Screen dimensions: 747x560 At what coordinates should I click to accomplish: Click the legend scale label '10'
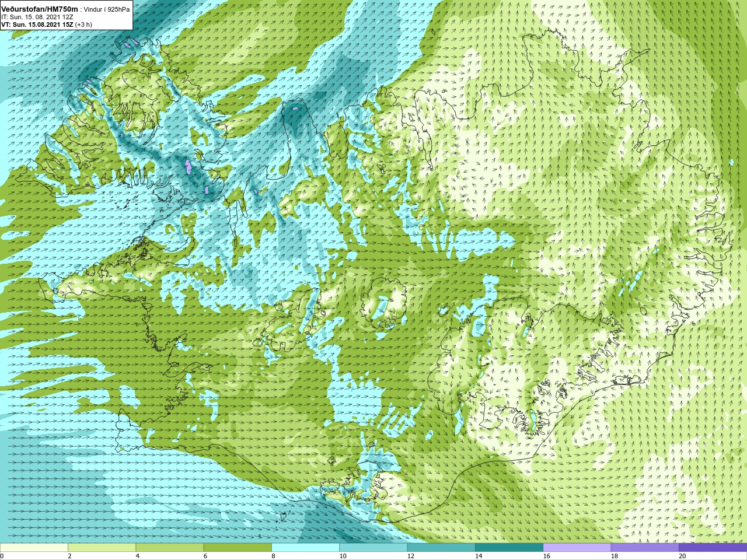click(x=343, y=556)
